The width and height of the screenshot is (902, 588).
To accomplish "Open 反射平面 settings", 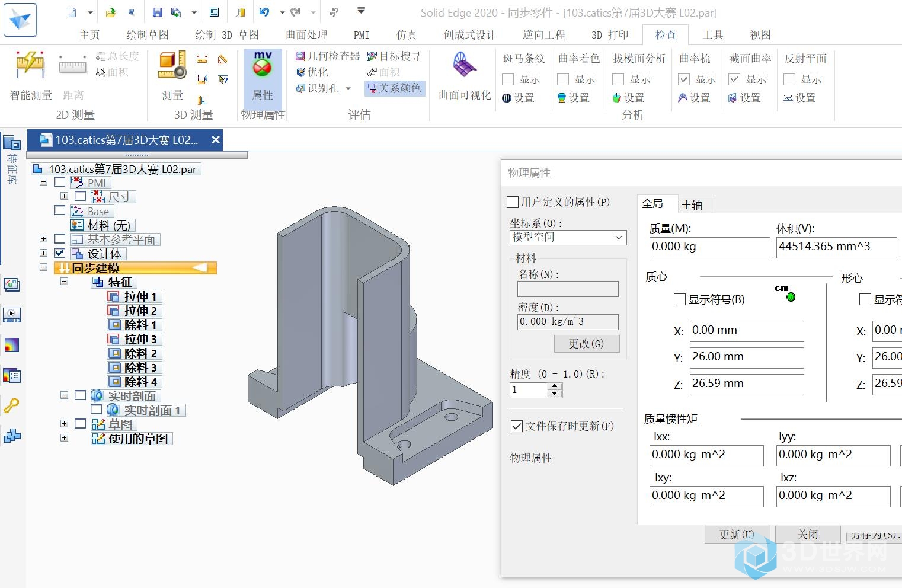I will click(x=799, y=98).
